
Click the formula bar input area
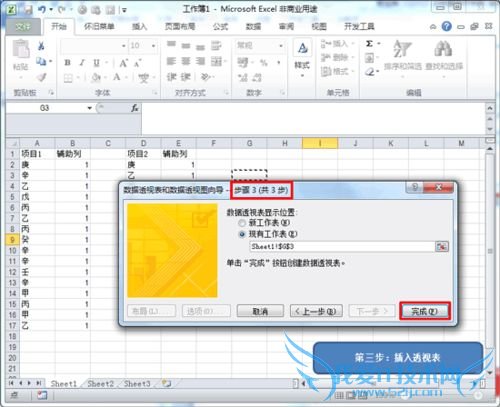coord(313,118)
